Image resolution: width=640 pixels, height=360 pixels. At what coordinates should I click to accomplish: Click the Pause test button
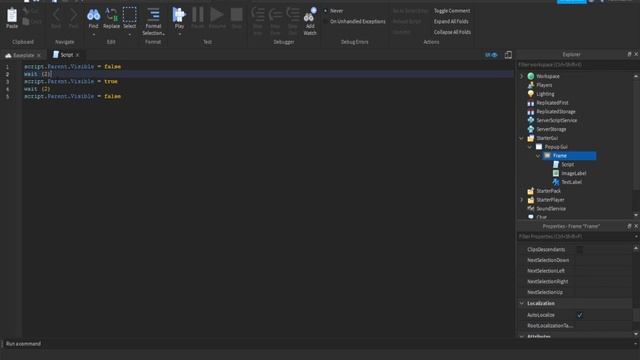pyautogui.click(x=198, y=15)
